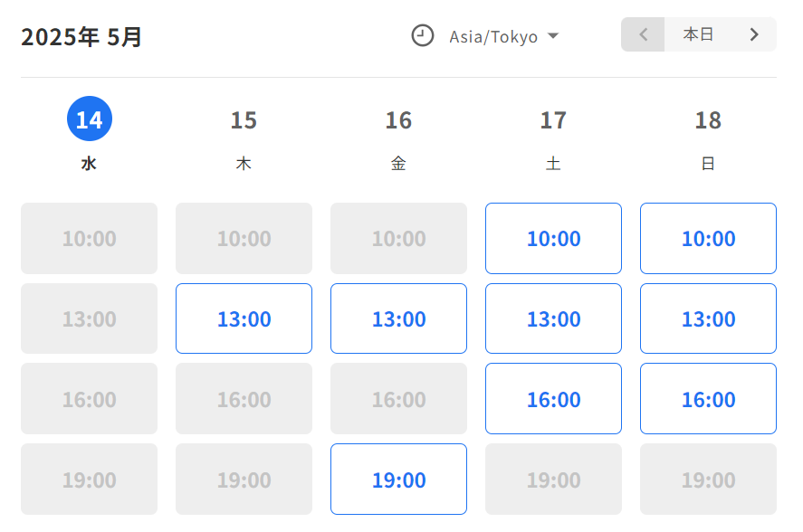Image resolution: width=803 pixels, height=532 pixels.
Task: Choose the 13:00 slot on the 18th
Action: [x=708, y=318]
